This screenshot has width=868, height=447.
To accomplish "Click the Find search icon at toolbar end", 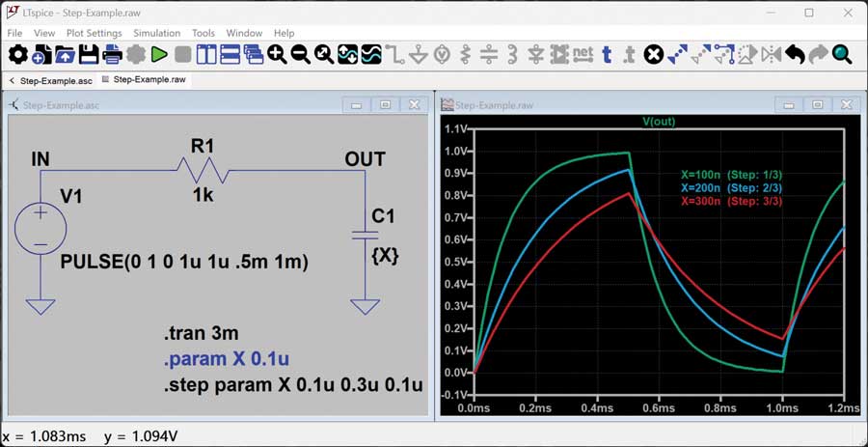I will 842,55.
